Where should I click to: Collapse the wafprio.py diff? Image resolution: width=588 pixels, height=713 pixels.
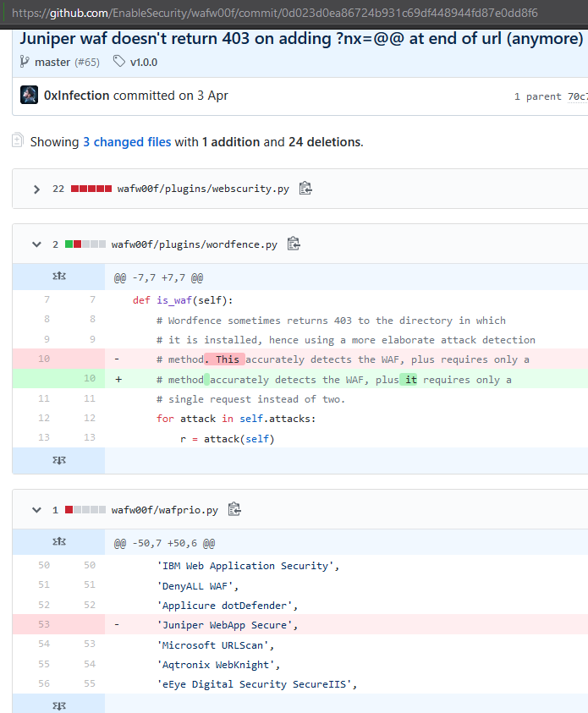click(36, 510)
